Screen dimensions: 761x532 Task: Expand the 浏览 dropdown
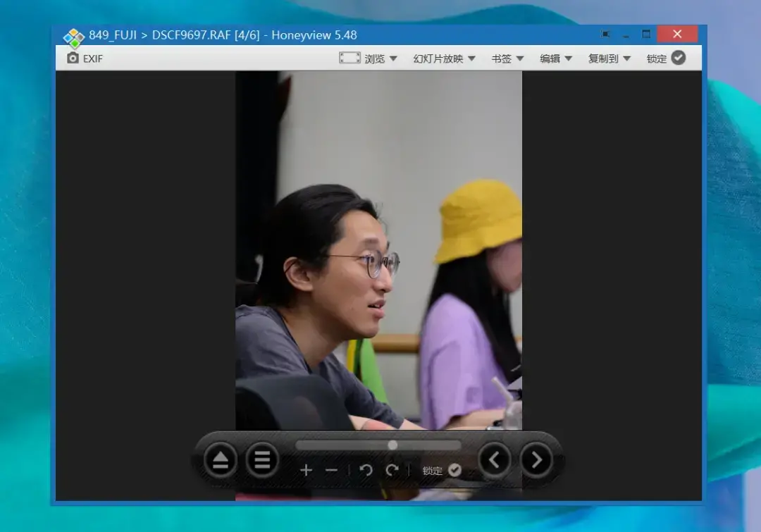[x=380, y=58]
